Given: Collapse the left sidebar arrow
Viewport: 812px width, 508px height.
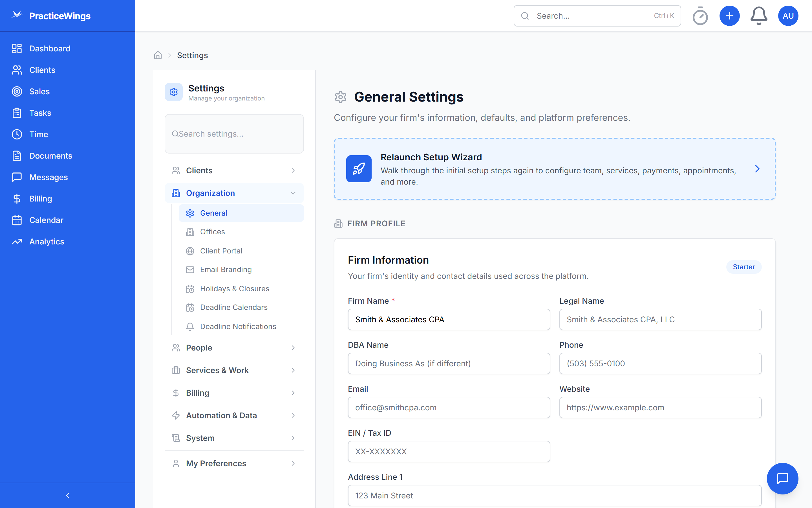Looking at the screenshot, I should click(x=68, y=495).
